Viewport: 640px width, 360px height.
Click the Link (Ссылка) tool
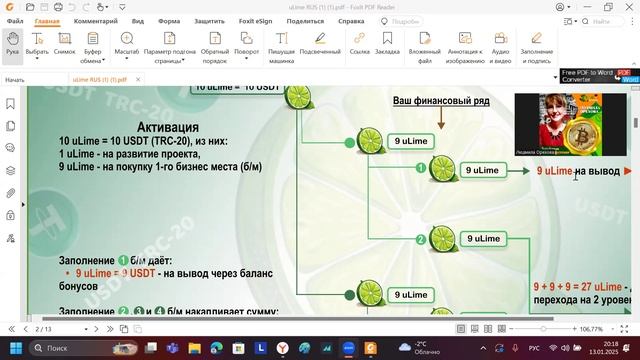[x=360, y=43]
